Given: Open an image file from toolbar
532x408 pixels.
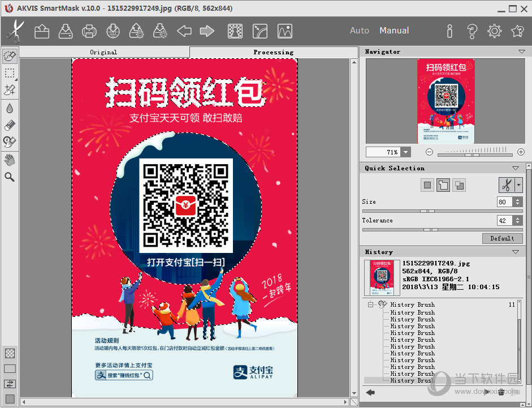Looking at the screenshot, I should tap(42, 31).
